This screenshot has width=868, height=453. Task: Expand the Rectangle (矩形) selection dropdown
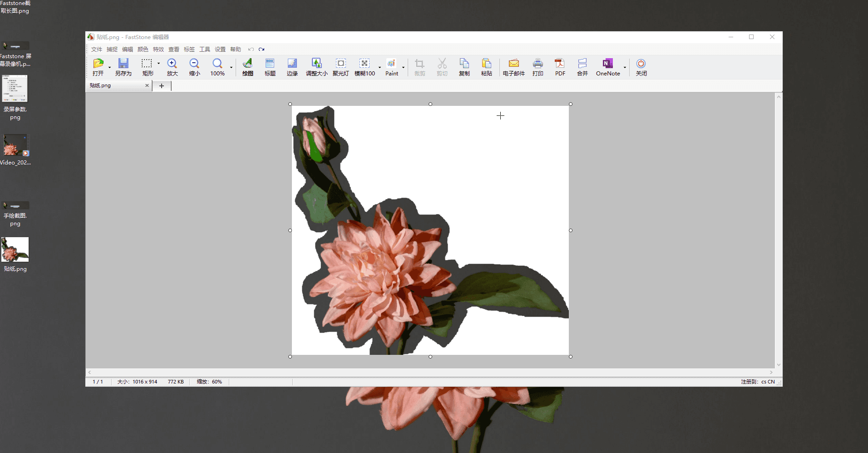point(158,64)
